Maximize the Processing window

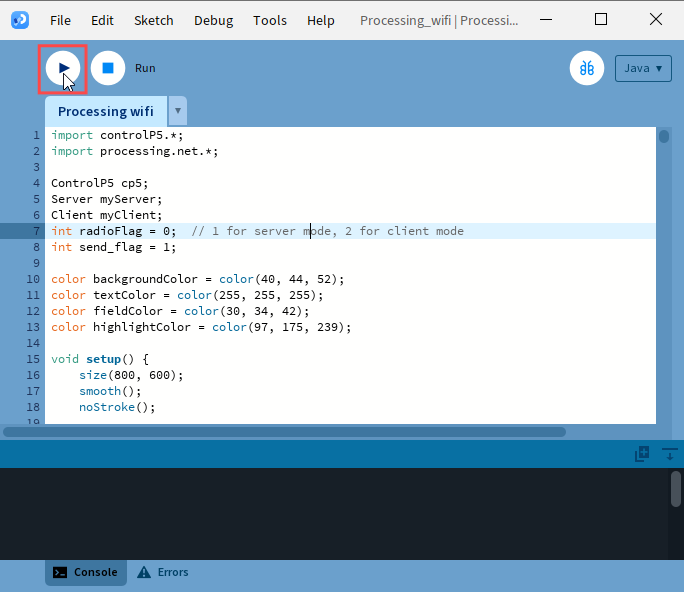pyautogui.click(x=601, y=20)
